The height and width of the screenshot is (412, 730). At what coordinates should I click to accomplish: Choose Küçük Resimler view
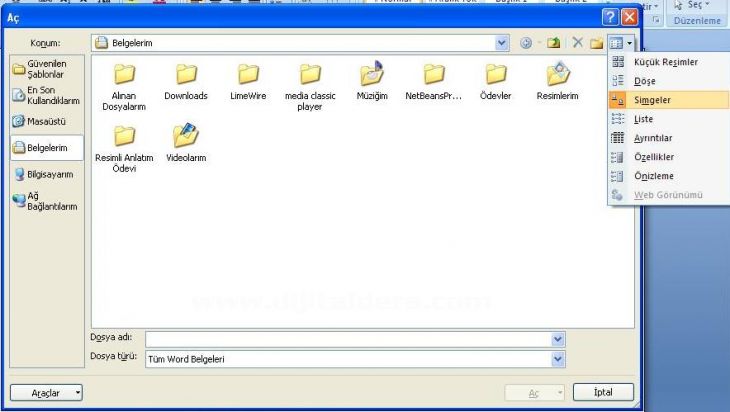tap(669, 62)
